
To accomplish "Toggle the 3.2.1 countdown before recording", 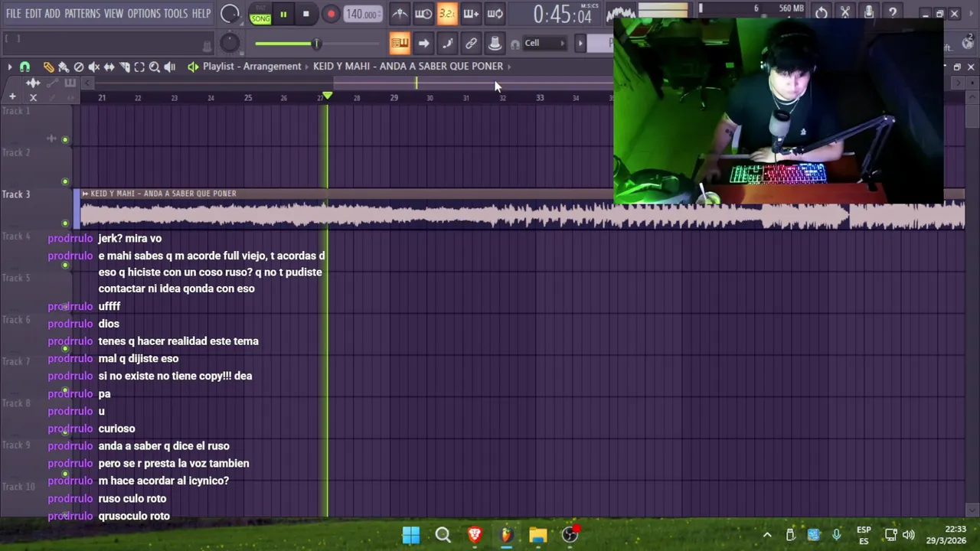I will (447, 13).
